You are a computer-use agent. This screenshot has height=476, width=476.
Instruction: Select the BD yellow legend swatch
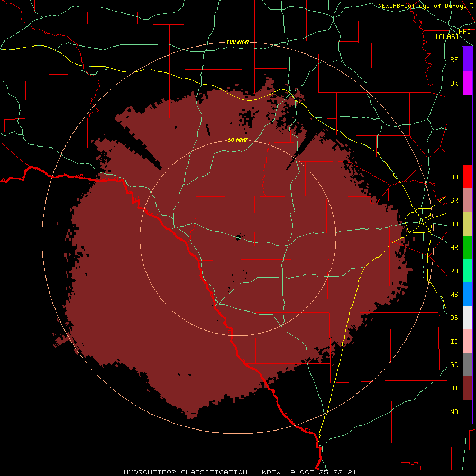(467, 224)
